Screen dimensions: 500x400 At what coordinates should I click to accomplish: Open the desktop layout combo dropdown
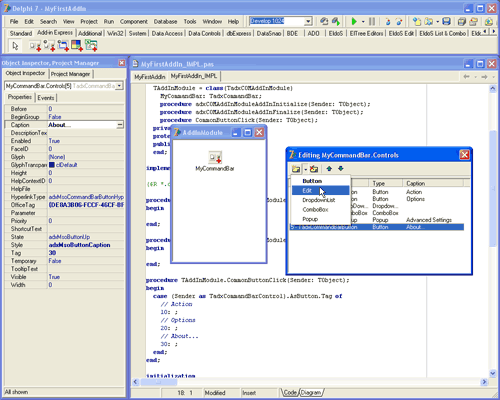tap(308, 22)
